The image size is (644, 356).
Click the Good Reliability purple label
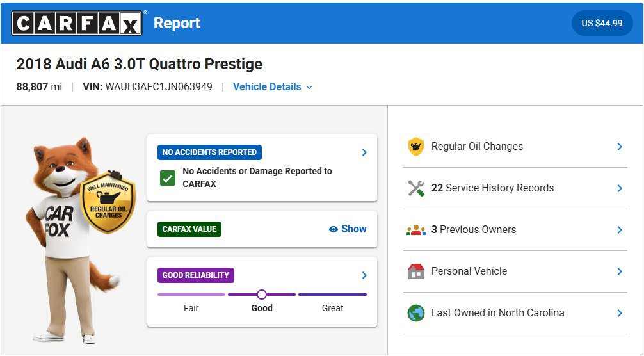click(x=196, y=275)
